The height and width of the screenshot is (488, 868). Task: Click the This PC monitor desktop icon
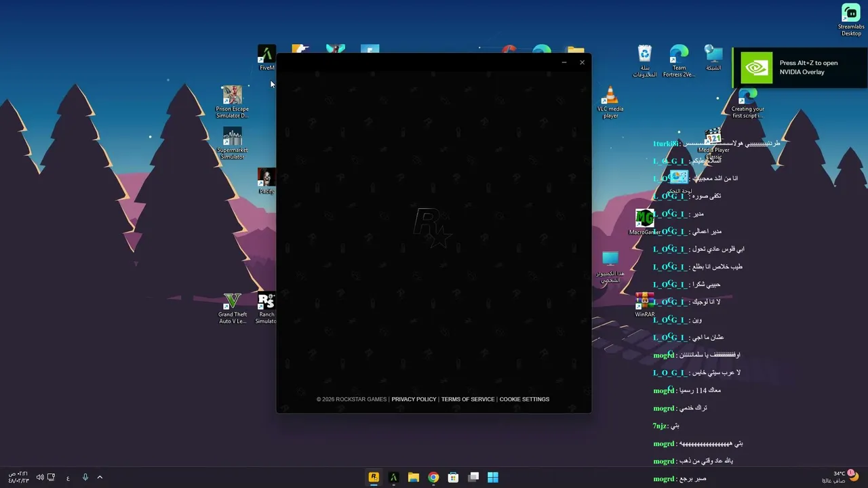[x=610, y=267]
